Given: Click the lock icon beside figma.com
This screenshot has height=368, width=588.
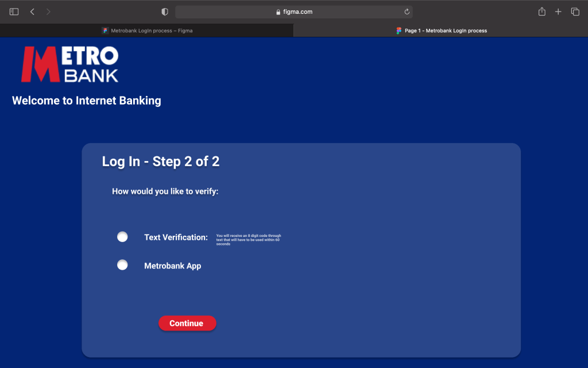Looking at the screenshot, I should pos(278,12).
